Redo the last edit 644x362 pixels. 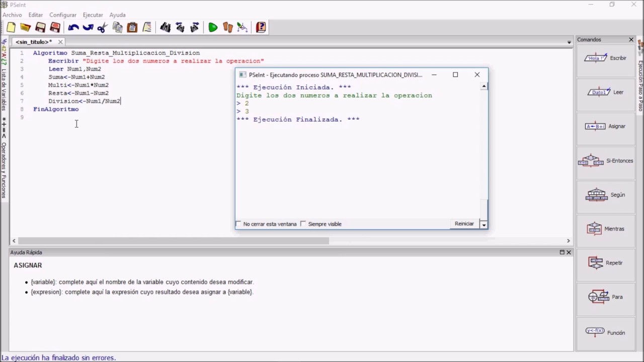click(88, 27)
